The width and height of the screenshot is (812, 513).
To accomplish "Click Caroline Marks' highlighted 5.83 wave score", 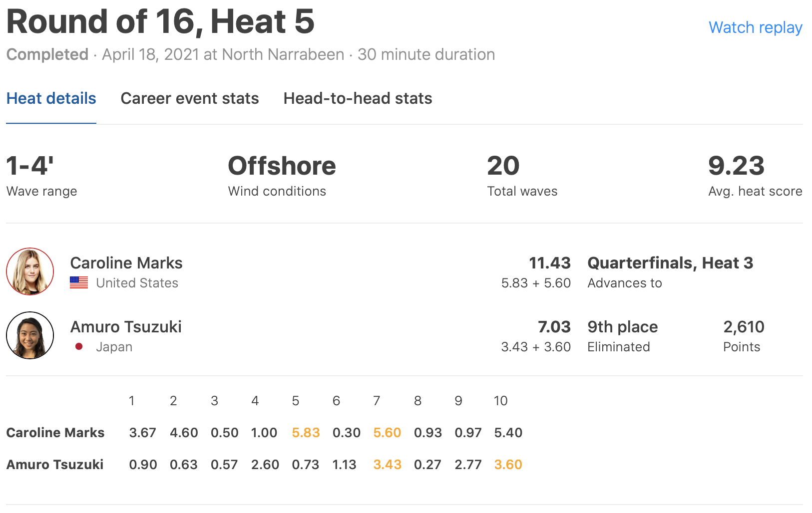I will (x=306, y=433).
